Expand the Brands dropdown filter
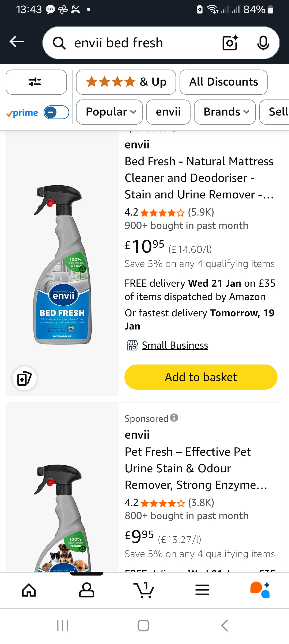Screen dimensions: 289x644 pyautogui.click(x=225, y=112)
